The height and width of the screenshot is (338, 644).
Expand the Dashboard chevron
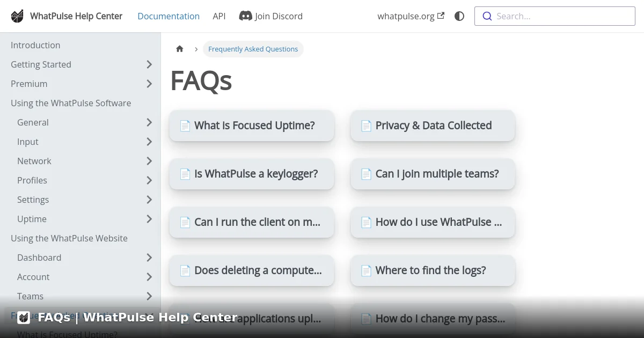click(x=149, y=258)
